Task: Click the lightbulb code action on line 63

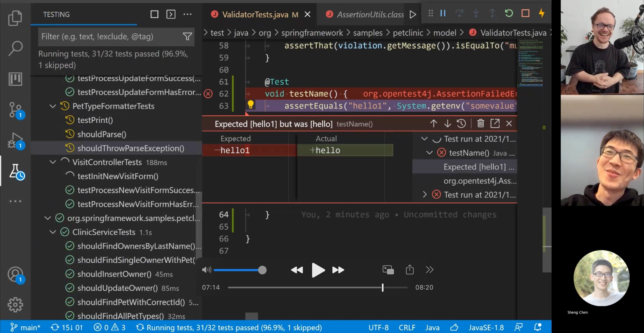Action: pos(250,104)
